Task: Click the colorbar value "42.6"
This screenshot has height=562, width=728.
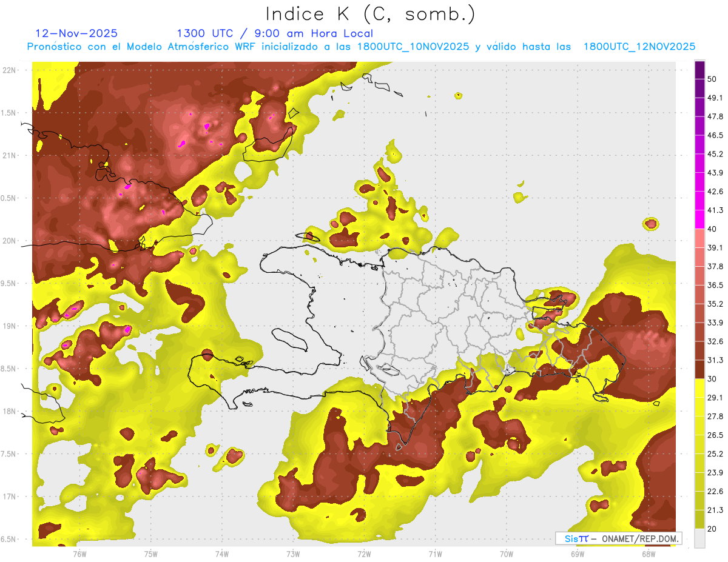Action: (715, 192)
